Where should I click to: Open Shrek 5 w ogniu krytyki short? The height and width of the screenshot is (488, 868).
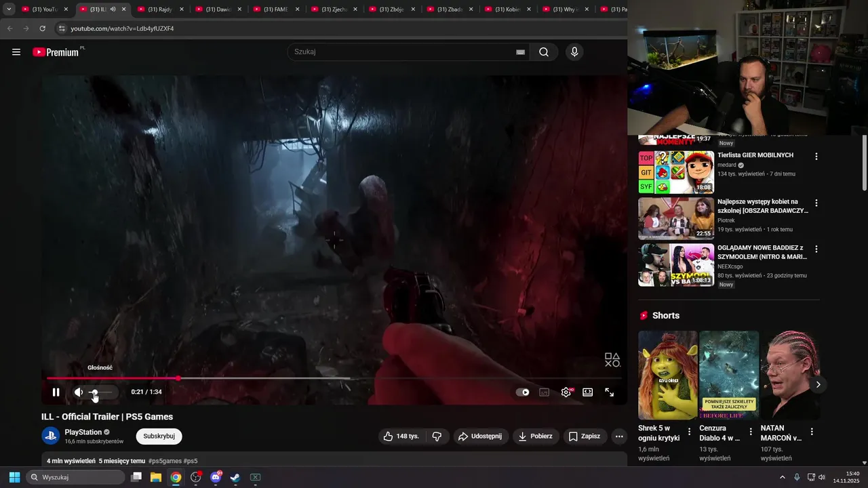(x=667, y=375)
